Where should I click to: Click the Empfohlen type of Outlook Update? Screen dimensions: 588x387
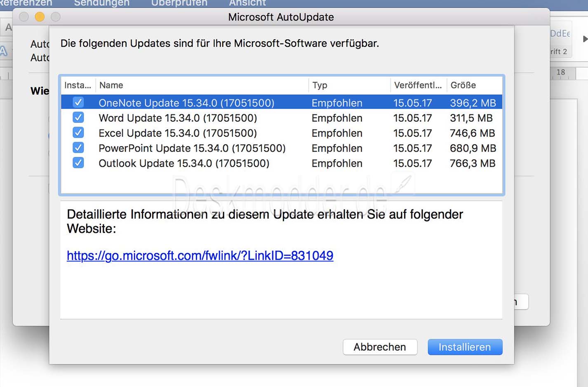point(337,163)
